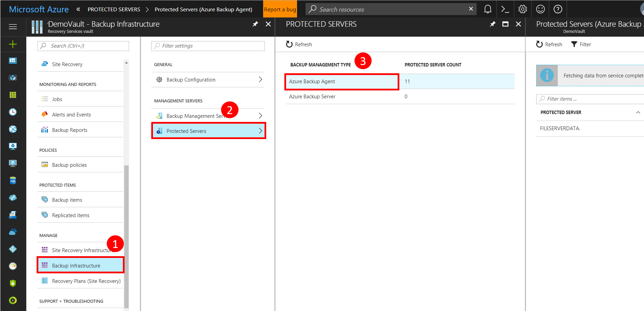Open the notifications bell icon
This screenshot has width=644, height=311.
[x=488, y=9]
